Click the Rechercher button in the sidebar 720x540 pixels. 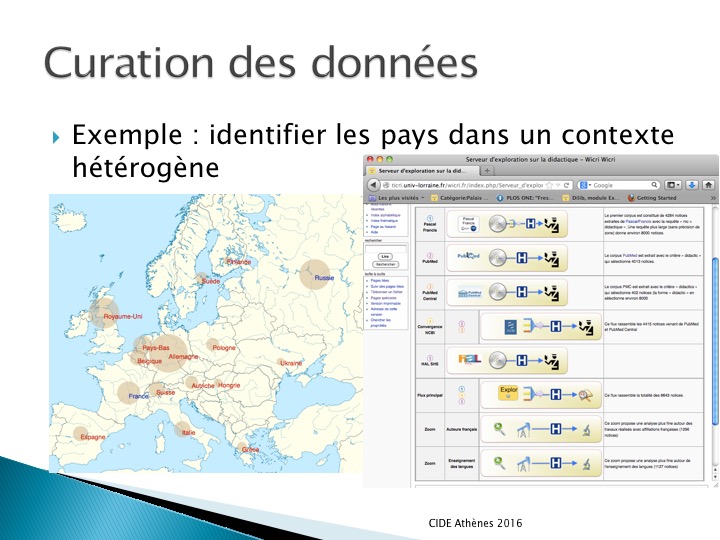pos(386,264)
